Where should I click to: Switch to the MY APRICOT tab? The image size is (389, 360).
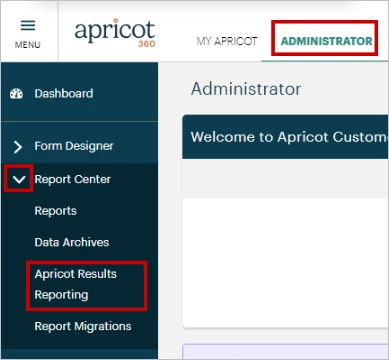tap(227, 41)
